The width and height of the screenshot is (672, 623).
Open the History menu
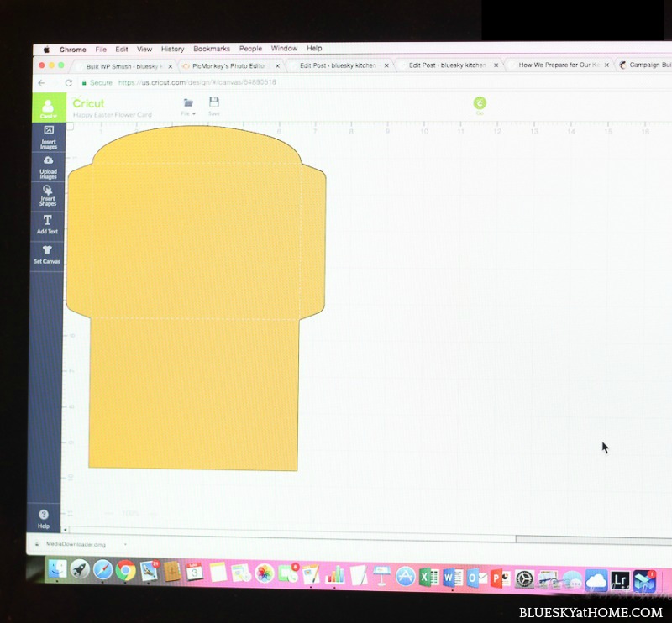click(173, 49)
